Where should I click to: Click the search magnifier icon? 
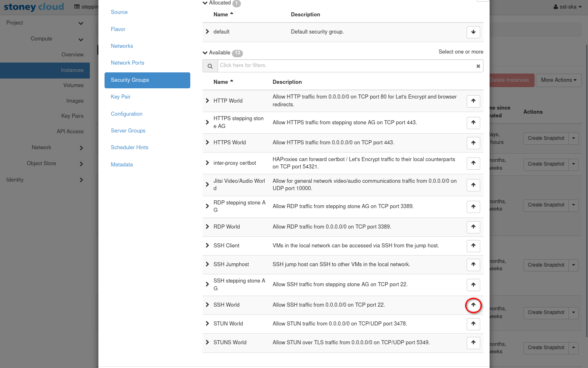tap(210, 66)
